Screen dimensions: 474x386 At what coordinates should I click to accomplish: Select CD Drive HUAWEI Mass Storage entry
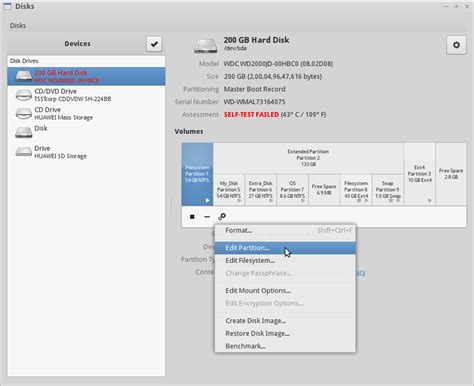86,114
